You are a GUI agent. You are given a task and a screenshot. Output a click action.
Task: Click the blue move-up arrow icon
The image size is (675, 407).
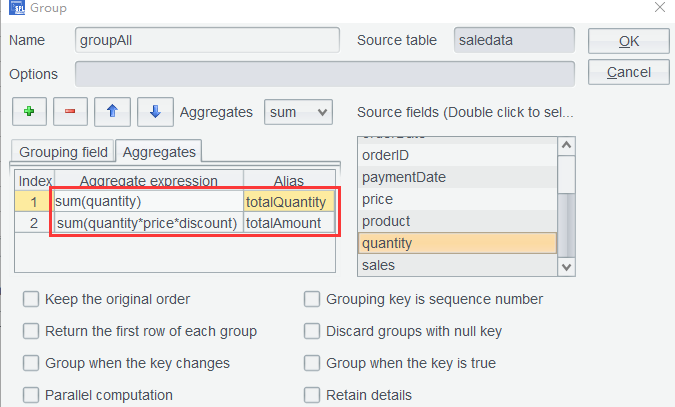pyautogui.click(x=112, y=112)
